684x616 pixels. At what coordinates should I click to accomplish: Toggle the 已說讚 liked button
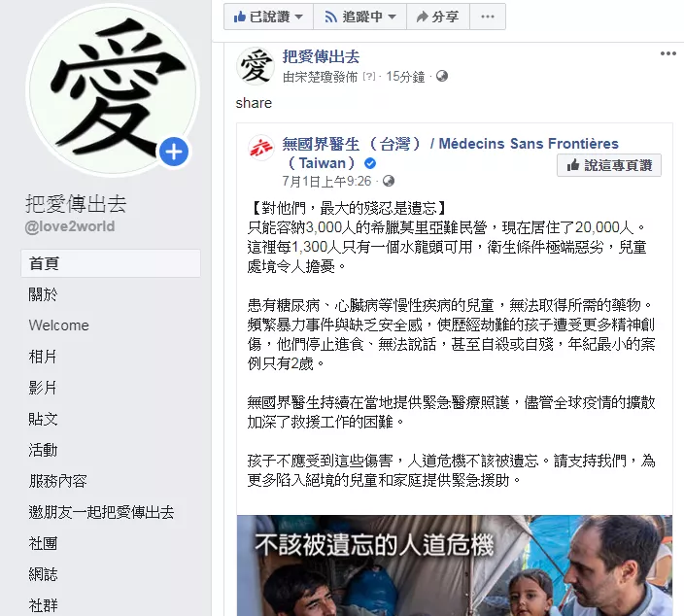tap(261, 17)
